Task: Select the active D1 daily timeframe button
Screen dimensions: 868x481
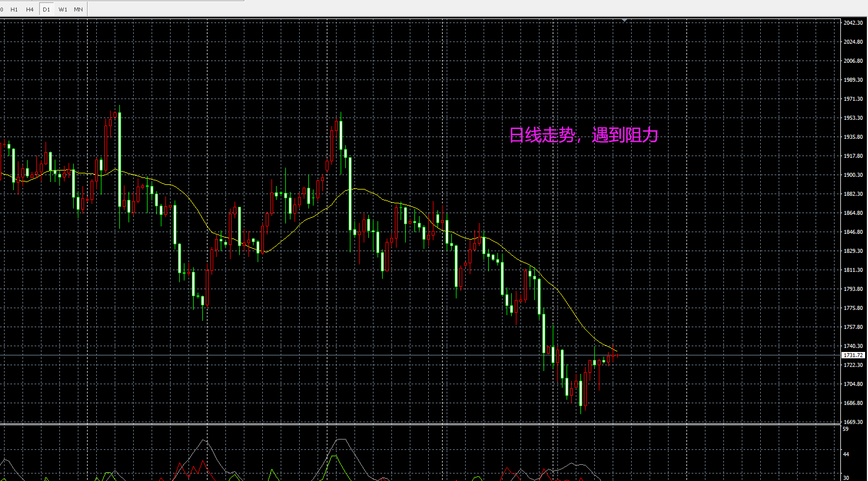Action: tap(47, 9)
